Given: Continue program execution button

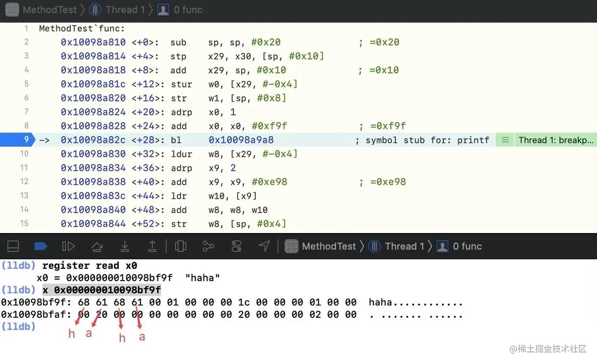Looking at the screenshot, I should [68, 247].
